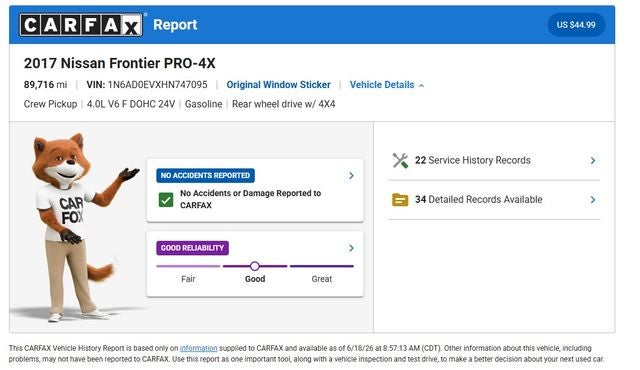The height and width of the screenshot is (370, 640).
Task: Open 22 Service History Records
Action: tap(493, 160)
